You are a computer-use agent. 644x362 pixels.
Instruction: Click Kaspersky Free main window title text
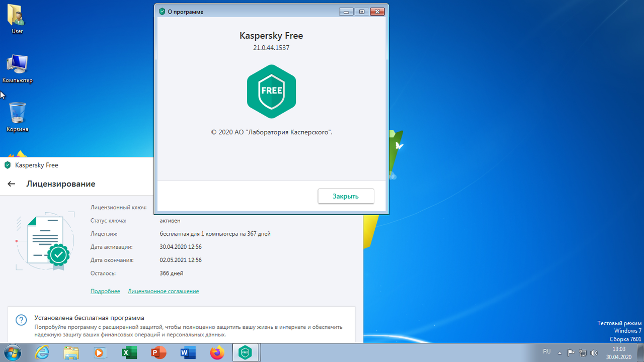(37, 165)
